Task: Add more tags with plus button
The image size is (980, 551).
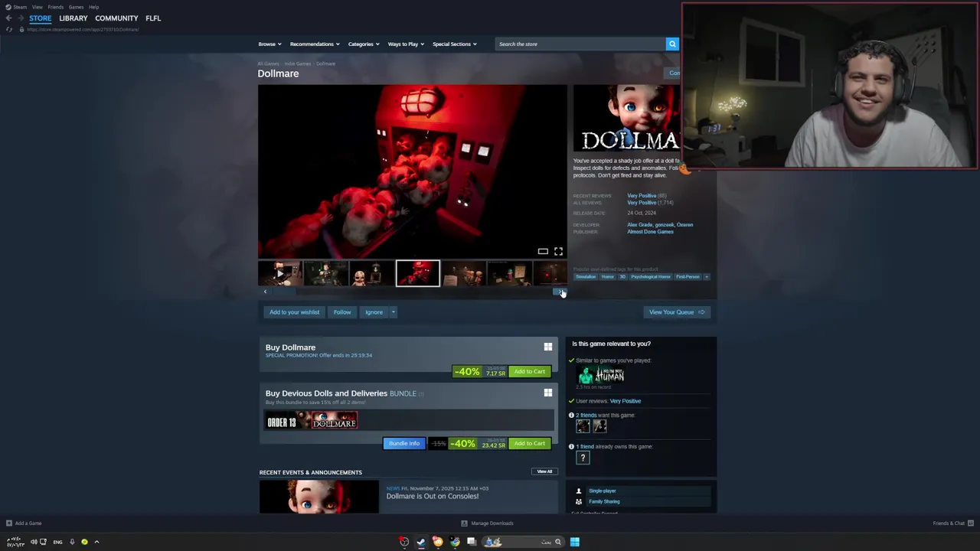Action: click(x=706, y=276)
